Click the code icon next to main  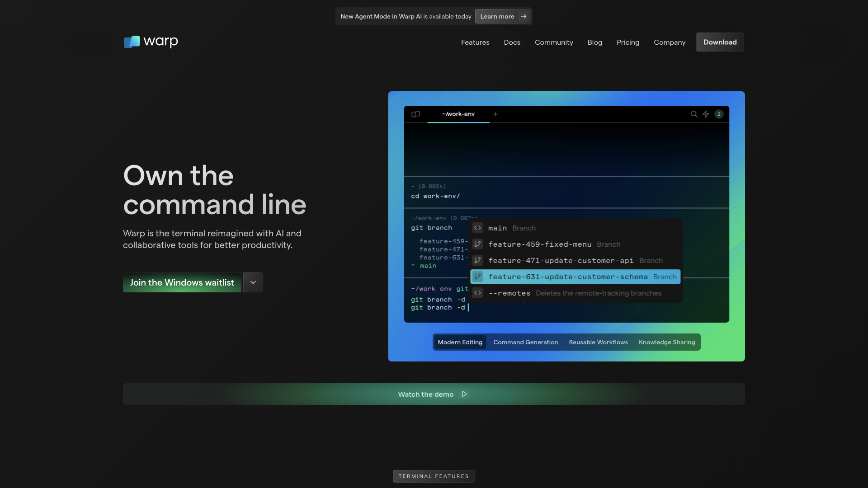478,228
